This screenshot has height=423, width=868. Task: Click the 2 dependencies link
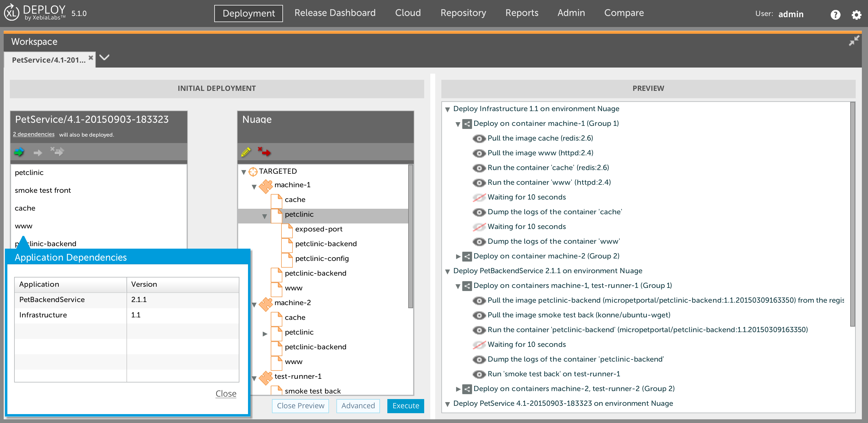click(x=34, y=134)
